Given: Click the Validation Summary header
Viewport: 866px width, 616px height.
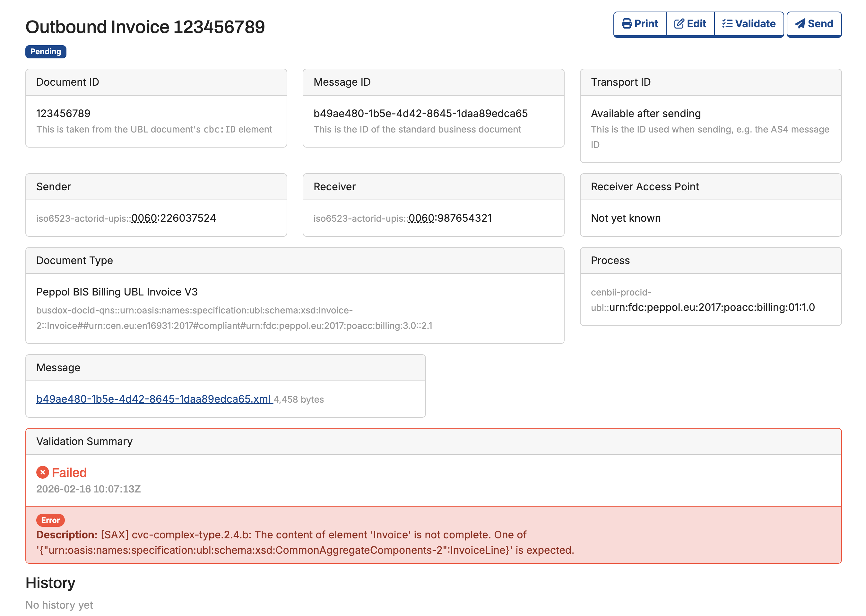Looking at the screenshot, I should coord(433,441).
